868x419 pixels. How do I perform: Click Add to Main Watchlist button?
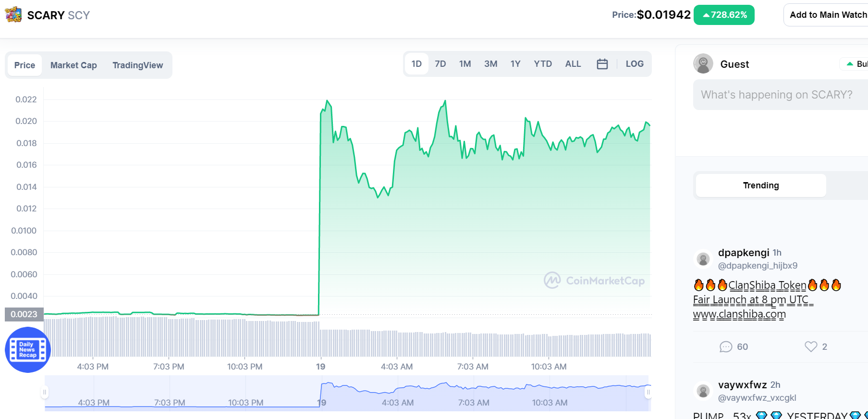[x=826, y=15]
